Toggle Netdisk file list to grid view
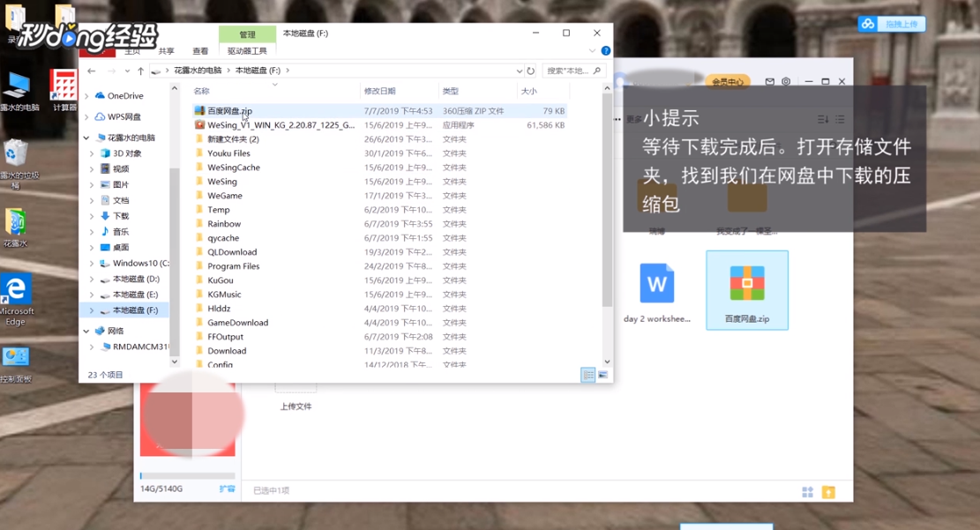This screenshot has height=530, width=980. coord(806,492)
